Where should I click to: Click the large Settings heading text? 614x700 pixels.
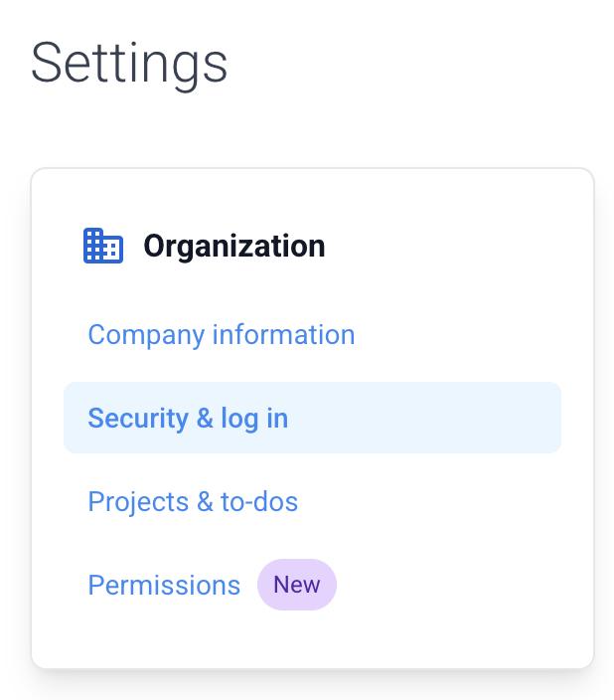point(129,64)
